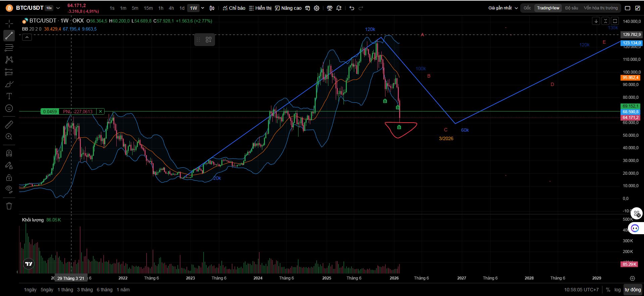The image size is (644, 296).
Task: Activate the ruler measure tool
Action: [9, 125]
